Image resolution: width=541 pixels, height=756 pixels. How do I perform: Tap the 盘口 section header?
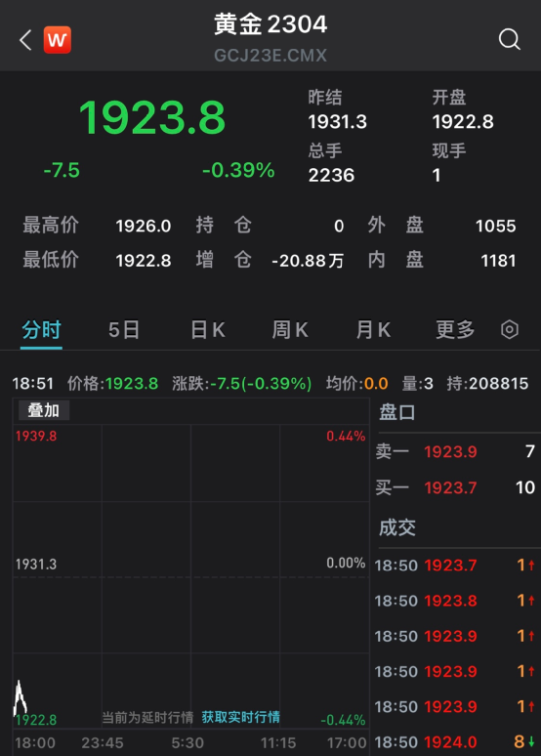pos(396,413)
